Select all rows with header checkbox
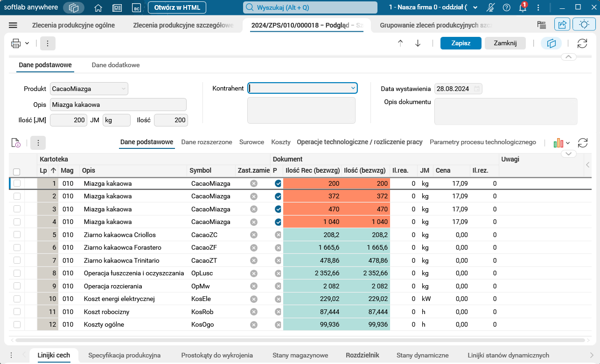Screen dimensions: 600x364 (17, 171)
